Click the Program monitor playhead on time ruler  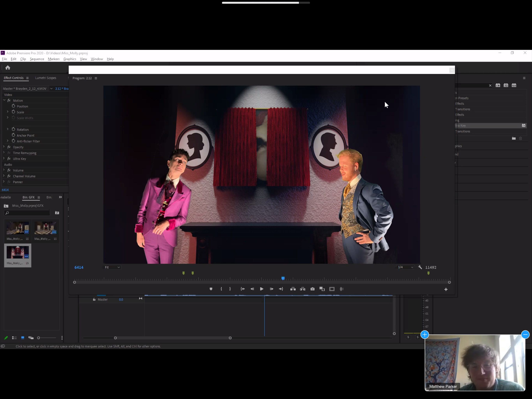coord(283,278)
